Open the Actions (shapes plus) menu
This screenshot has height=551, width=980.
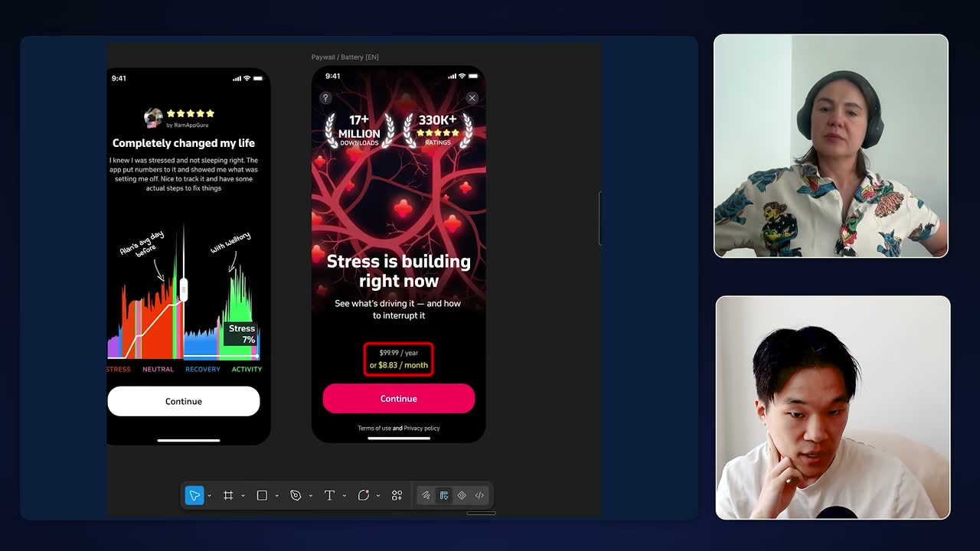click(x=397, y=496)
